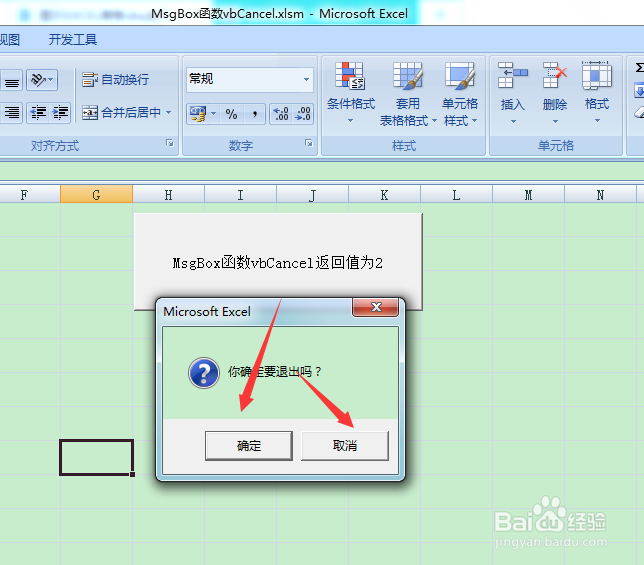Select column F header

click(25, 194)
